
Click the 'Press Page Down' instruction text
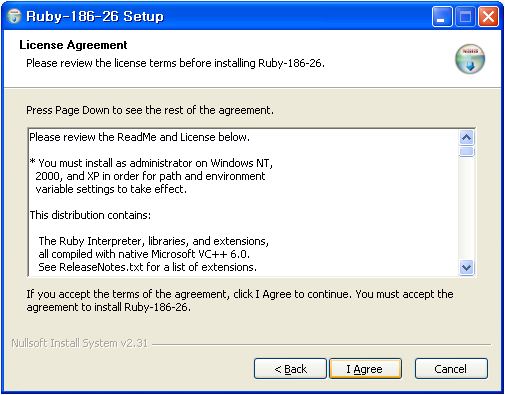(150, 110)
